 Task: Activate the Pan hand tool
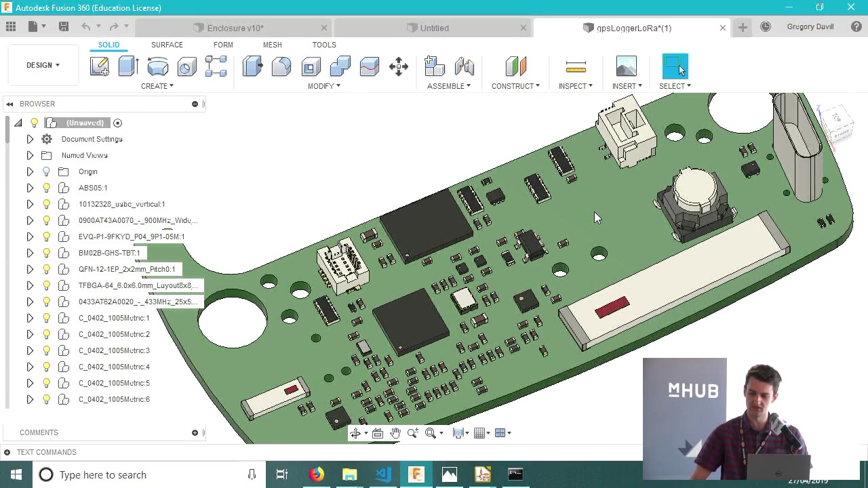(x=395, y=433)
